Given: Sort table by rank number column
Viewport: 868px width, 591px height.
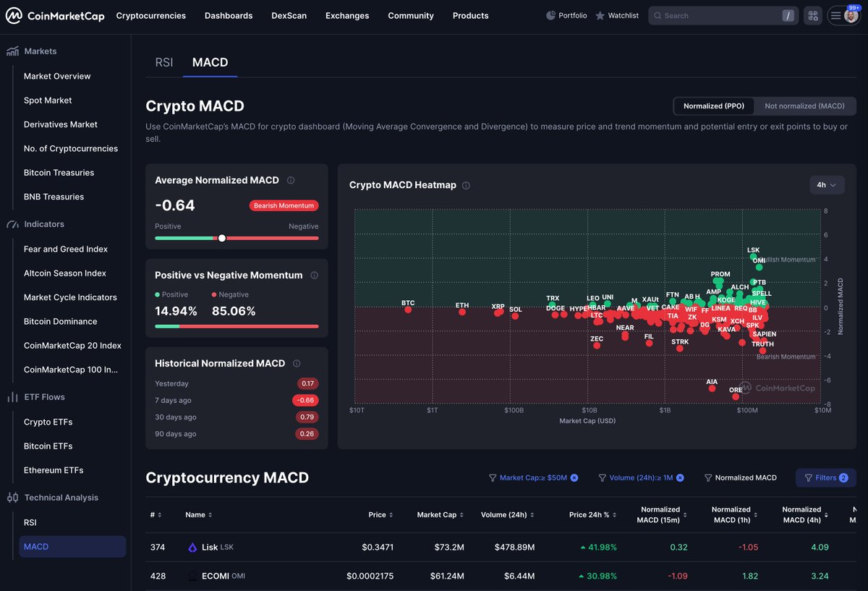Looking at the screenshot, I should (156, 515).
